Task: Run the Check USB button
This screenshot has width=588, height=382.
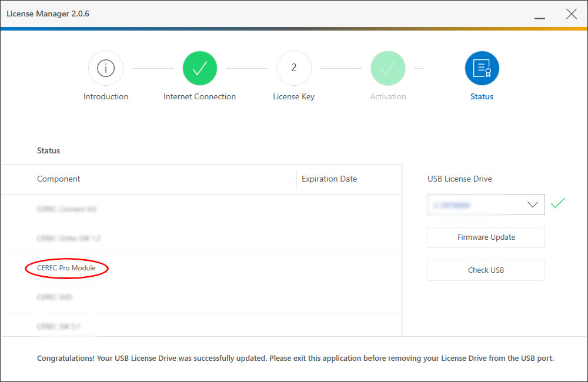Action: [x=486, y=270]
